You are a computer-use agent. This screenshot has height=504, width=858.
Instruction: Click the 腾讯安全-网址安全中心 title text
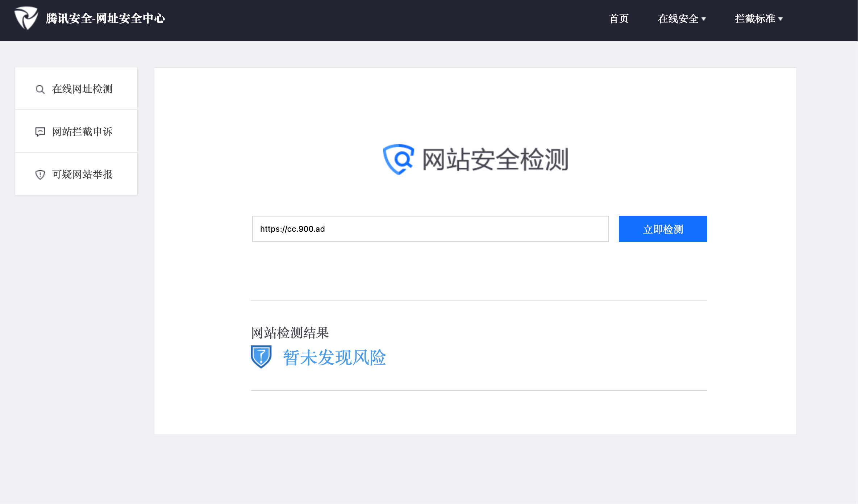coord(105,18)
